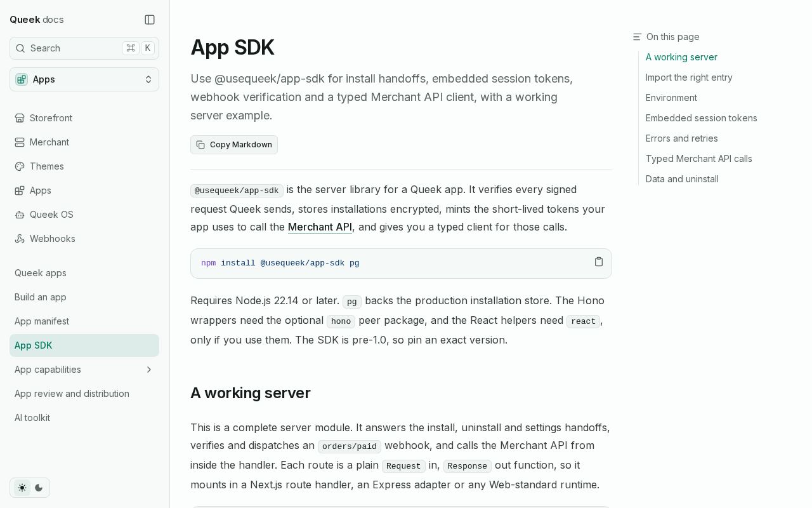812x508 pixels.
Task: Switch to dark theme
Action: click(x=39, y=488)
